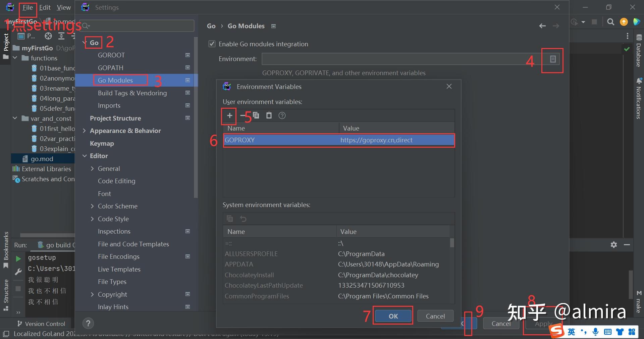
Task: Open the Database tool window
Action: 639,50
